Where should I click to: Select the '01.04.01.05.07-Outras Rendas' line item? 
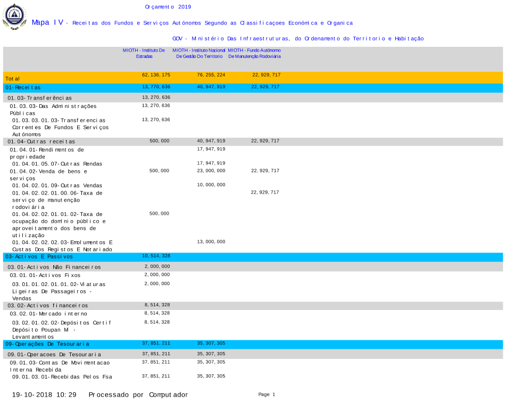pos(57,164)
